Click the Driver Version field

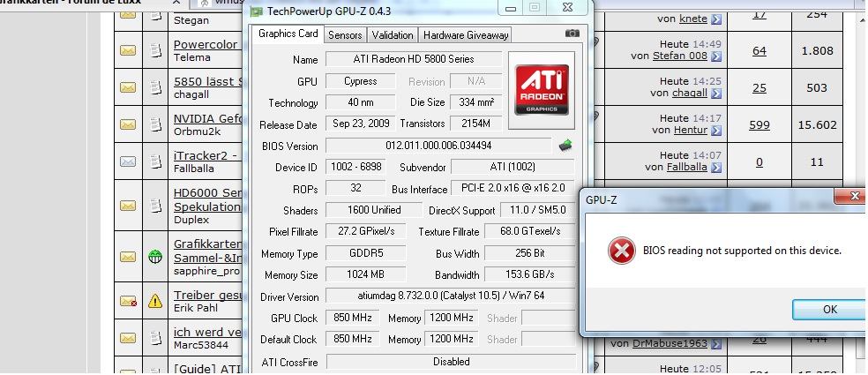450,296
